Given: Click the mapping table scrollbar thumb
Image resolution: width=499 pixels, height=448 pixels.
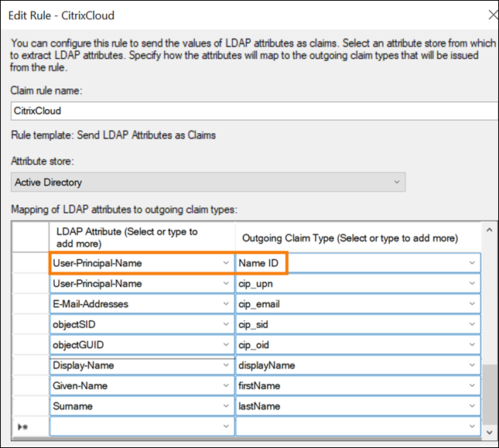Looking at the screenshot, I should (x=490, y=395).
